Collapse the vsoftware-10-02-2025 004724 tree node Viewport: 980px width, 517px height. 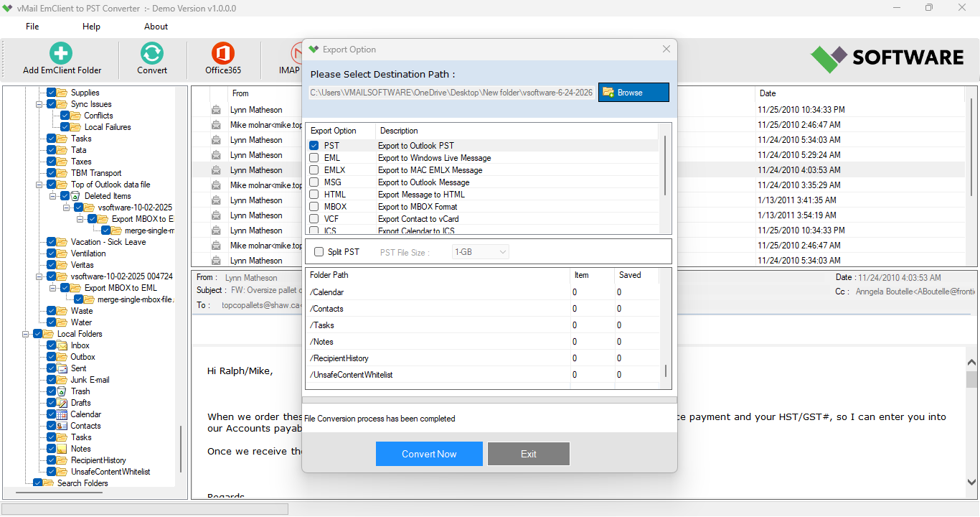point(39,276)
